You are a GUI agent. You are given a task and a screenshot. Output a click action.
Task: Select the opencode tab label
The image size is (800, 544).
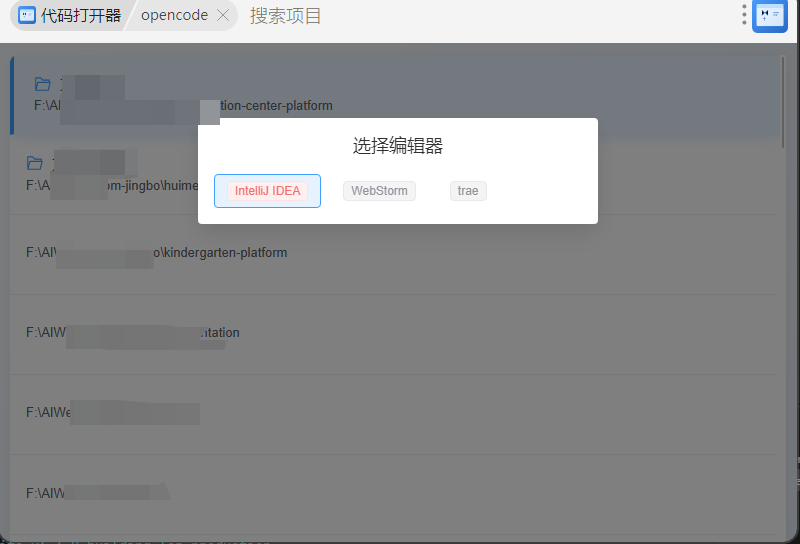[174, 15]
